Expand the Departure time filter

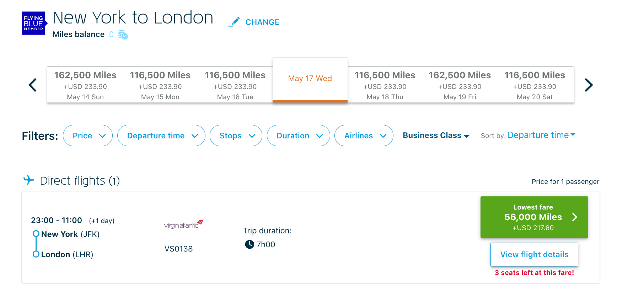(x=161, y=136)
